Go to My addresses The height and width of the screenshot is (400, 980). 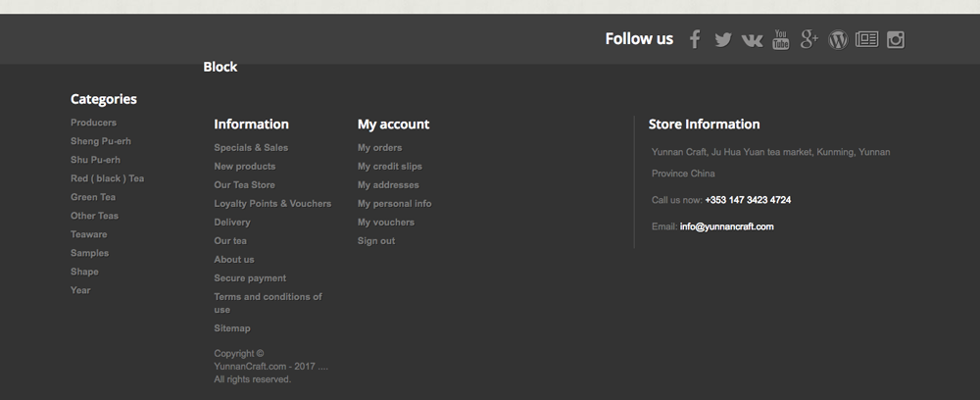(388, 185)
